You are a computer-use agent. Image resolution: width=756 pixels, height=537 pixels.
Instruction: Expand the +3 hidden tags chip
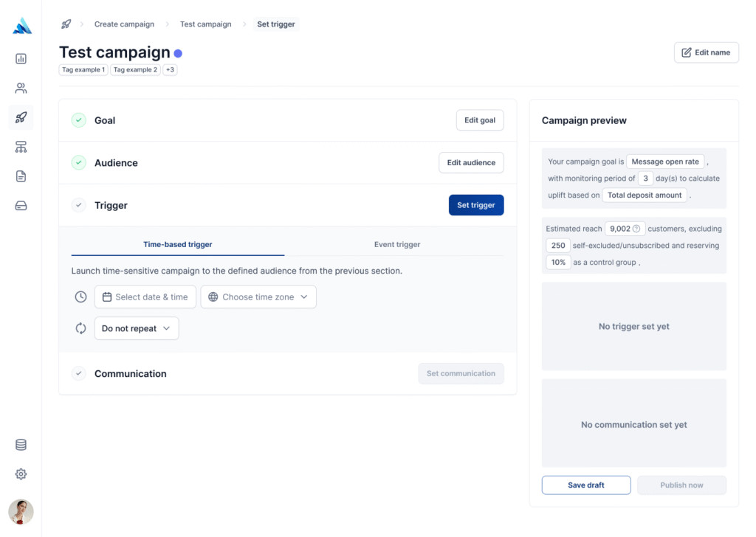coord(170,70)
